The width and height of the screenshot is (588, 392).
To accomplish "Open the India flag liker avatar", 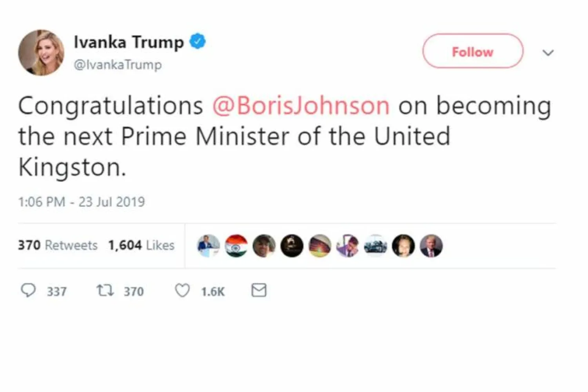I will (236, 246).
